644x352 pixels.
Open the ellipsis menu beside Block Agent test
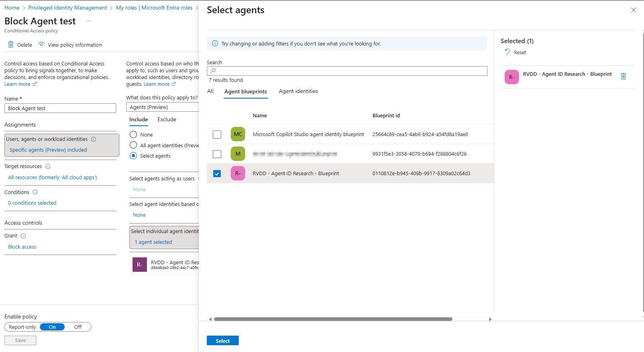tap(88, 21)
